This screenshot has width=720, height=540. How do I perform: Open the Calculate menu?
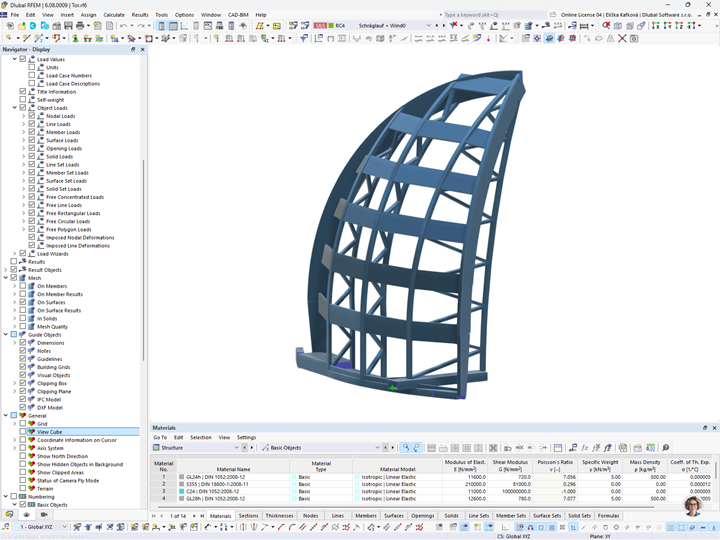pyautogui.click(x=114, y=15)
